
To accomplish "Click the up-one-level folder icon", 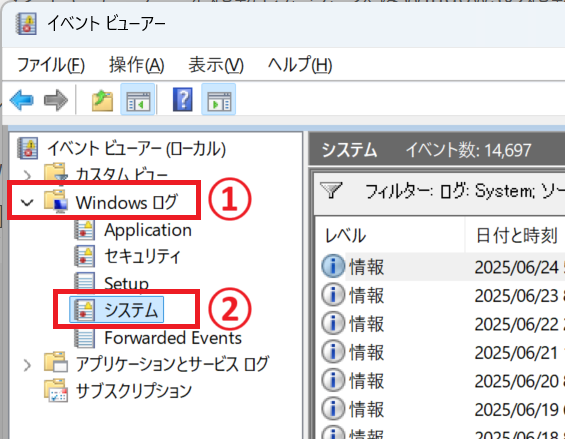I will click(x=102, y=101).
